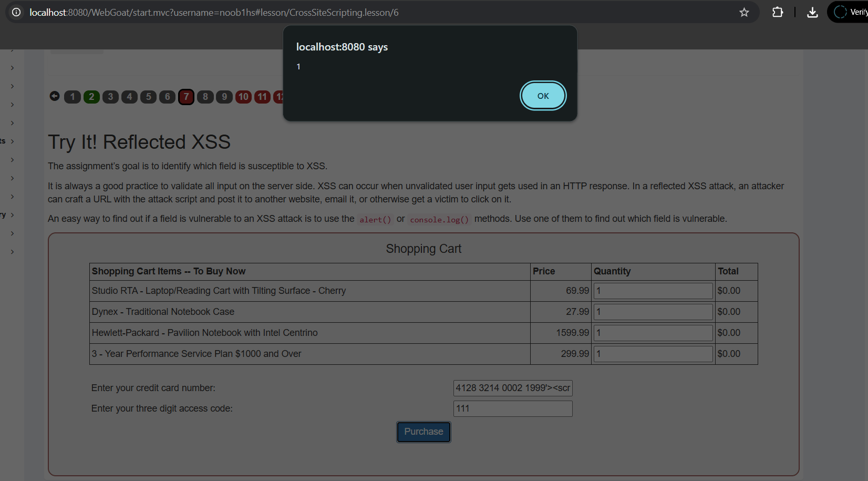Open lesson page 2

91,97
